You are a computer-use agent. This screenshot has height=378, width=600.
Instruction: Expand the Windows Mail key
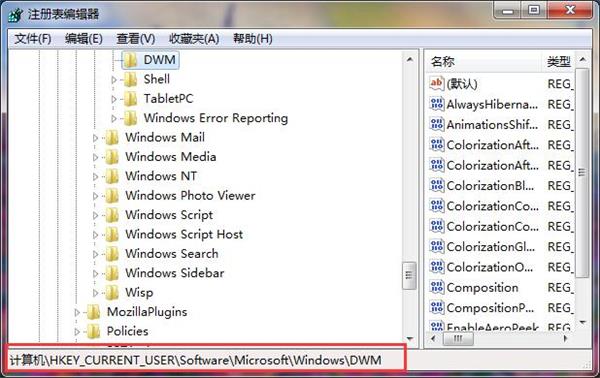coord(95,138)
